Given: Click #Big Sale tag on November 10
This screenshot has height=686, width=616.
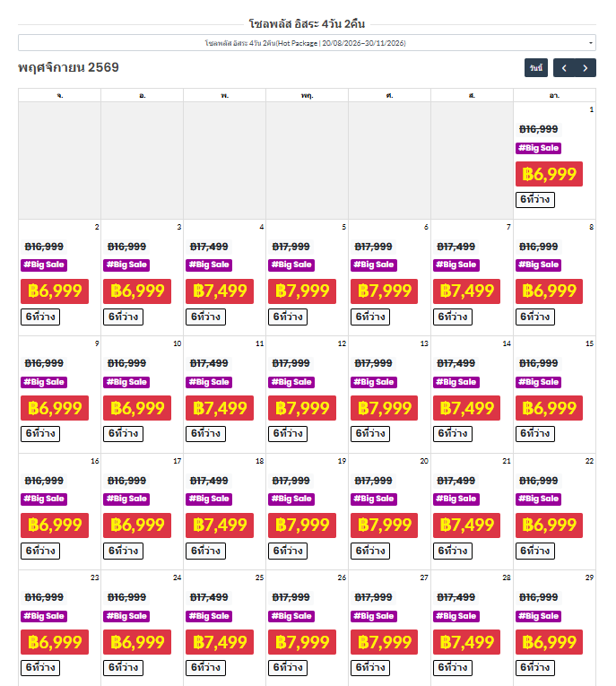Looking at the screenshot, I should pos(126,382).
